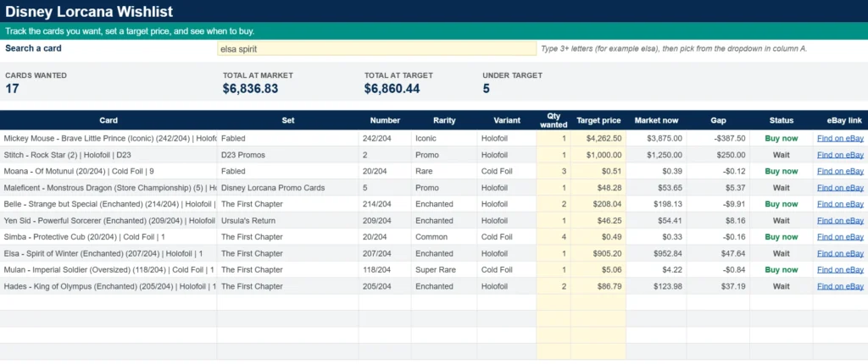Select the Status column header
The height and width of the screenshot is (364, 868).
click(x=781, y=120)
